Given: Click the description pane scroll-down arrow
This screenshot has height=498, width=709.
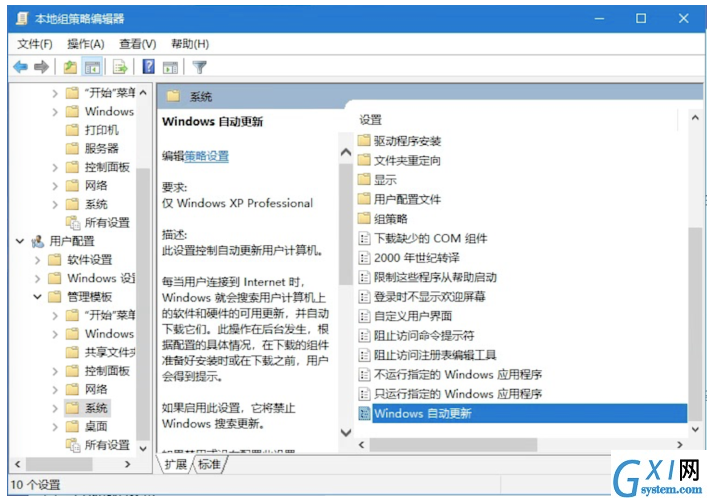Looking at the screenshot, I should tap(346, 432).
